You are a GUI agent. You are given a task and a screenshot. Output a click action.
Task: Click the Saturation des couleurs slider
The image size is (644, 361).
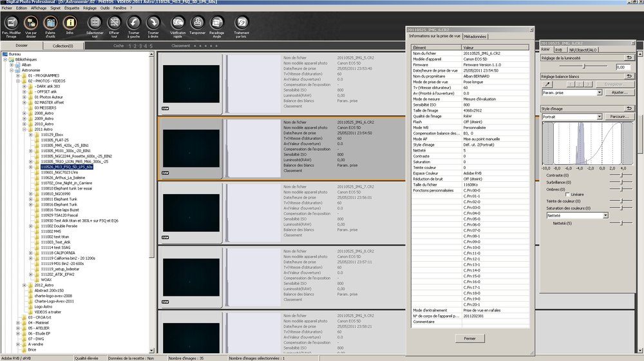[621, 208]
